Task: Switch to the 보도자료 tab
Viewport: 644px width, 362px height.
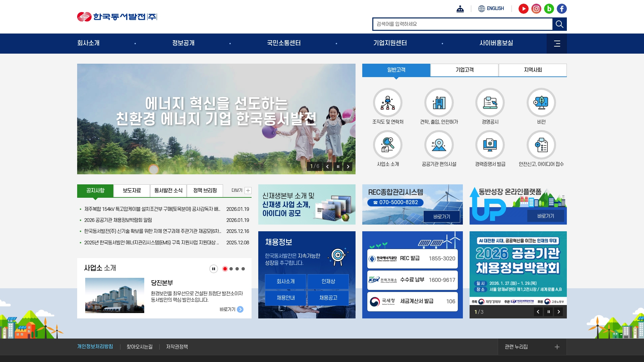Action: (132, 190)
